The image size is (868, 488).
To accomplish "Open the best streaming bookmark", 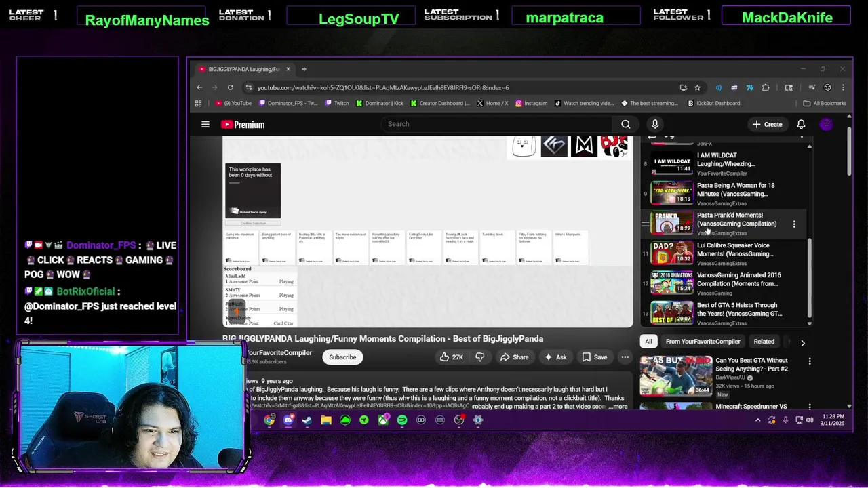I will pos(650,104).
